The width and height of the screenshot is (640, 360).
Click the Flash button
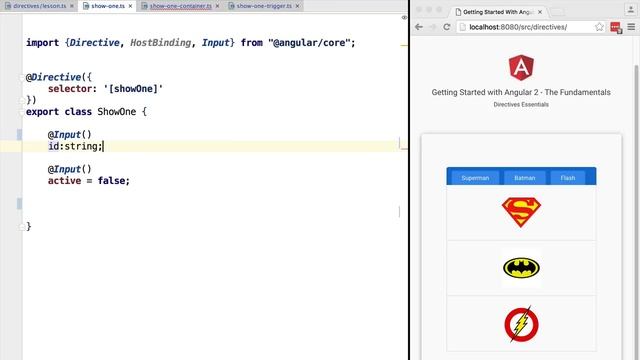568,178
